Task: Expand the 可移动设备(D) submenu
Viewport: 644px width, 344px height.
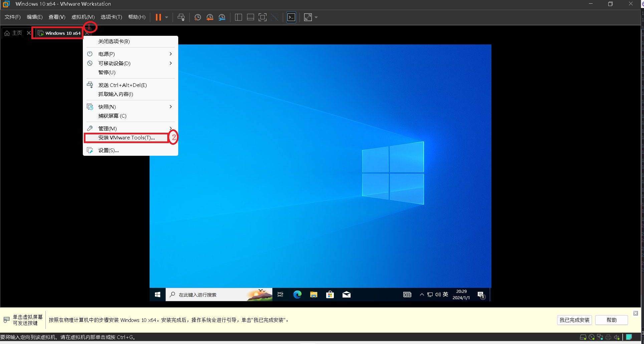Action: (x=131, y=63)
